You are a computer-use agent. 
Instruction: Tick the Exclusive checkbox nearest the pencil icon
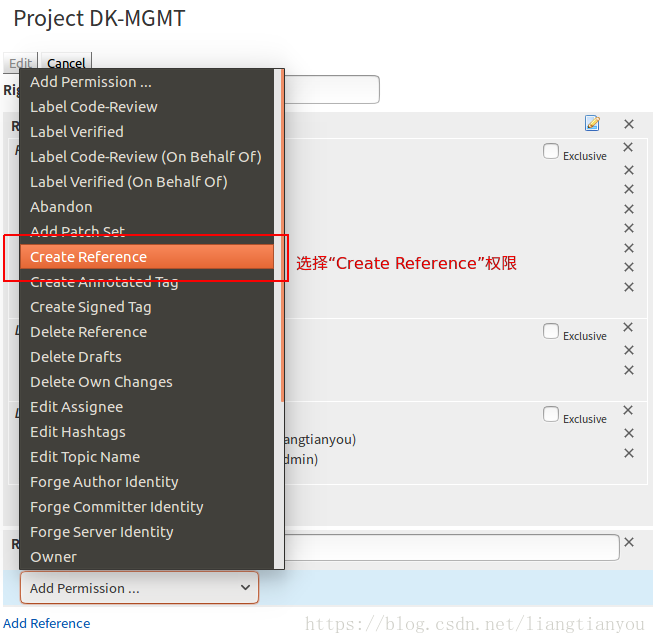coord(551,151)
